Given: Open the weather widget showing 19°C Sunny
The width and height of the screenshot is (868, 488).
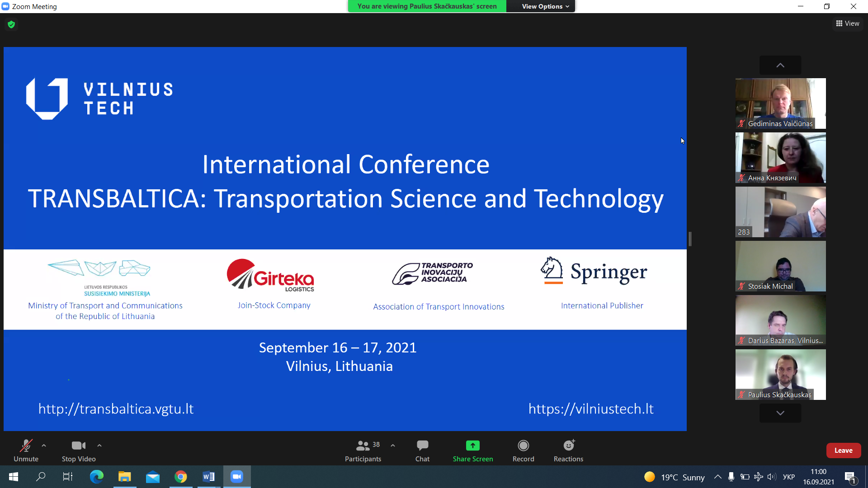Looking at the screenshot, I should click(x=674, y=477).
